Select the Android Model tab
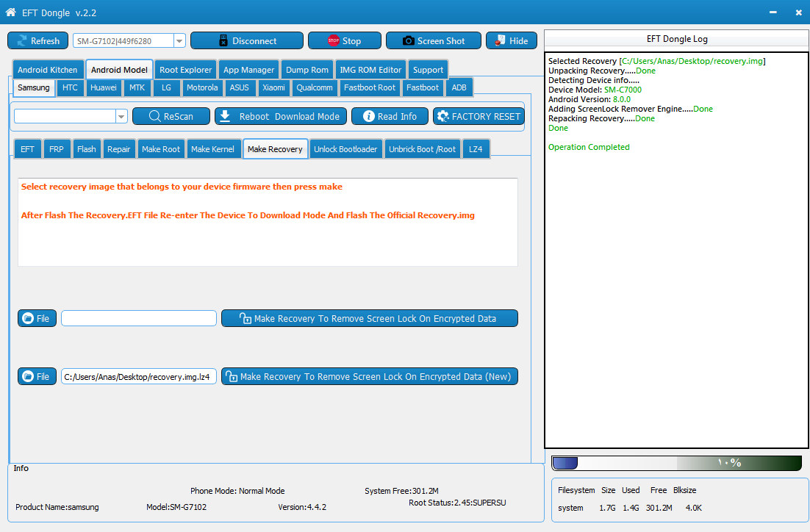 [119, 70]
